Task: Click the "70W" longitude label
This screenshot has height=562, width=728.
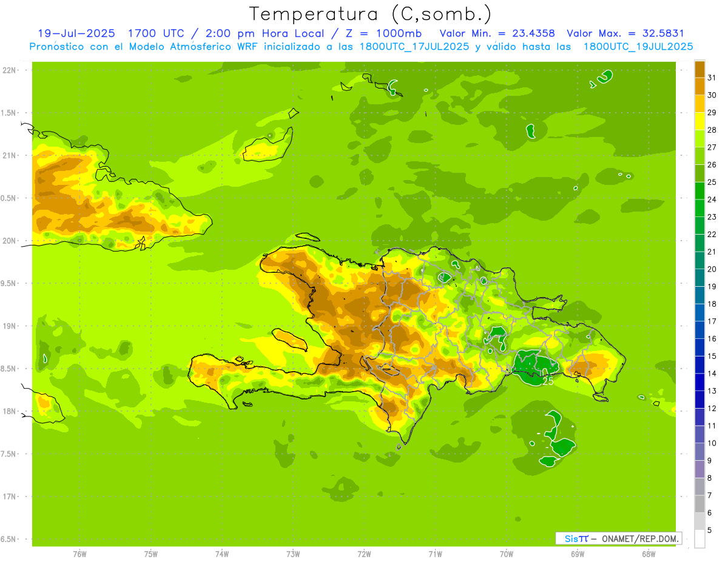Action: point(507,554)
